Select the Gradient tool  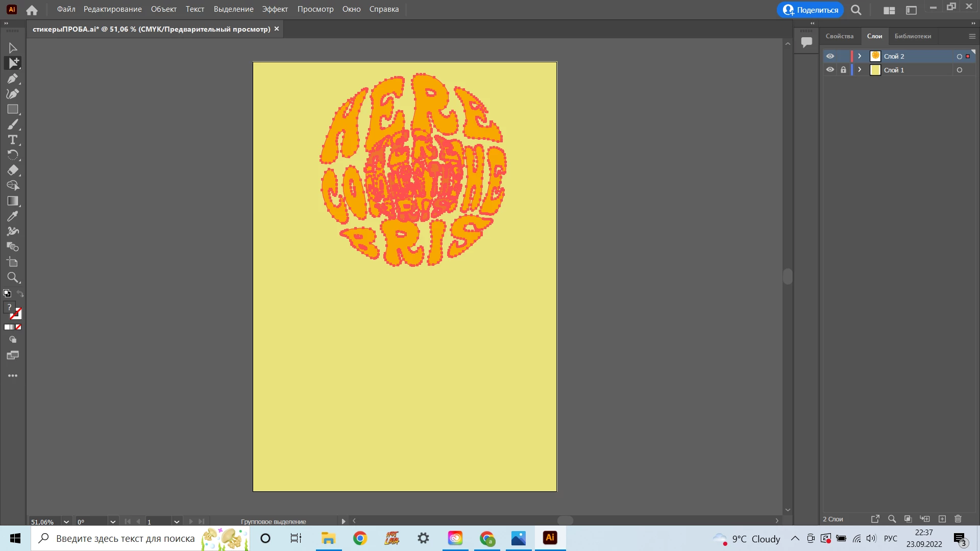pos(13,201)
